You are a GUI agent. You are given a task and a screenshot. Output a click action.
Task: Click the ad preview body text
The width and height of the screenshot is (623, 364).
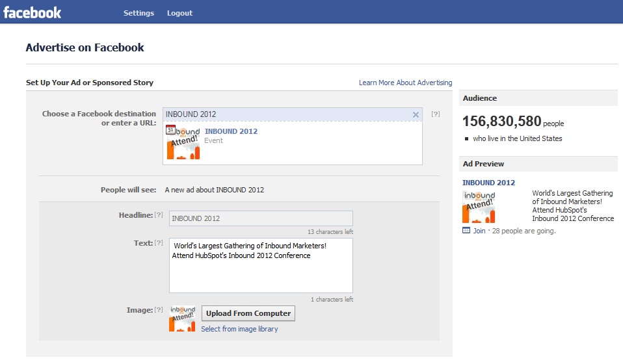[573, 205]
